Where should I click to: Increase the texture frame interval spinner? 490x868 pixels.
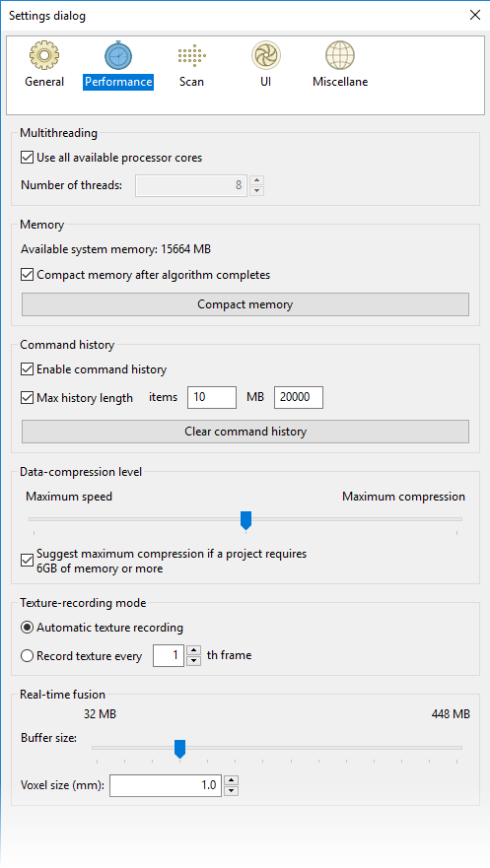tap(194, 651)
